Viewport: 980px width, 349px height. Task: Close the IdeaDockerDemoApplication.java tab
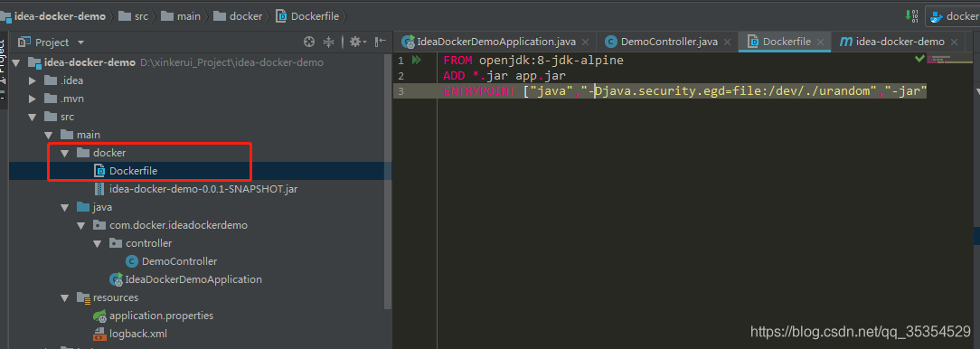click(x=585, y=42)
